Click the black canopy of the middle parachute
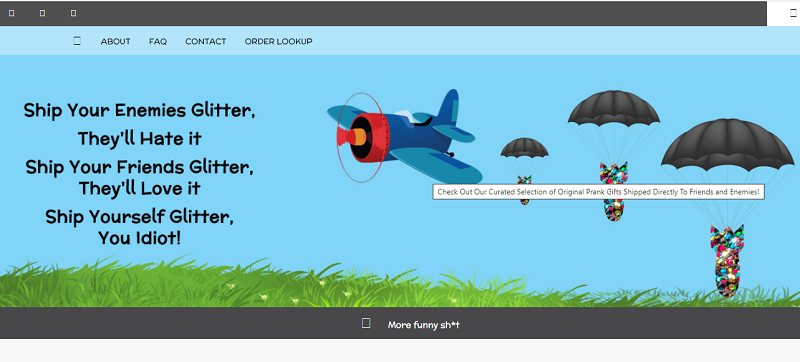Image resolution: width=800 pixels, height=362 pixels. pyautogui.click(x=614, y=108)
